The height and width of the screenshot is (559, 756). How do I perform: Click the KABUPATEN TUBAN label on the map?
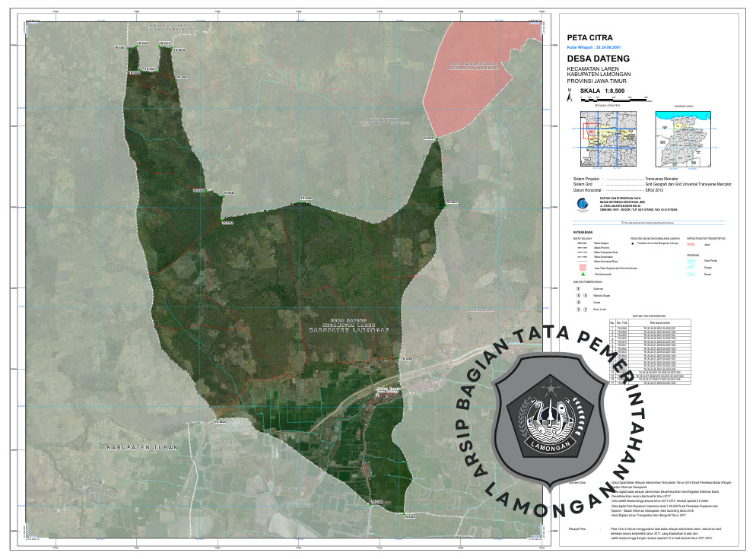click(x=141, y=447)
